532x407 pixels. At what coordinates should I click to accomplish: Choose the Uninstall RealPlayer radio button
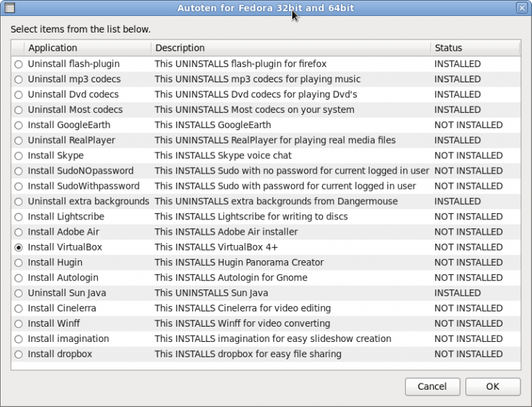[19, 141]
